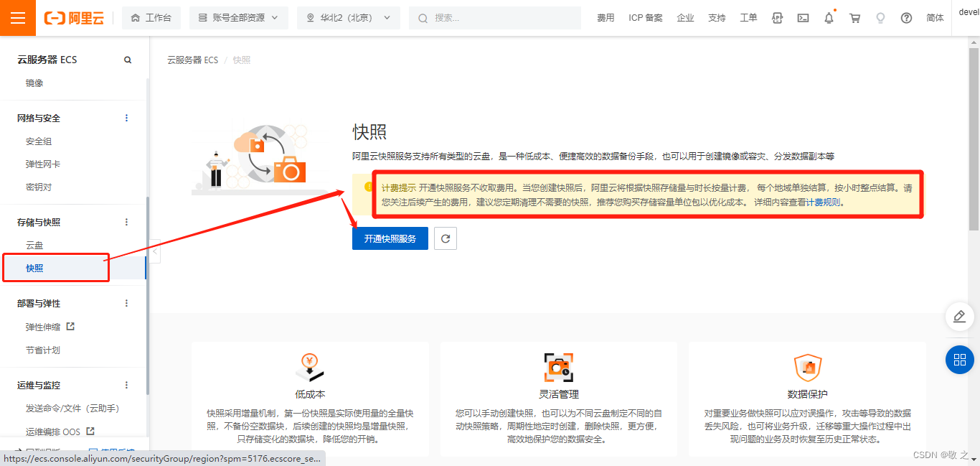Image resolution: width=980 pixels, height=466 pixels.
Task: Collapse the sidebar with the arrow handle
Action: click(x=155, y=252)
